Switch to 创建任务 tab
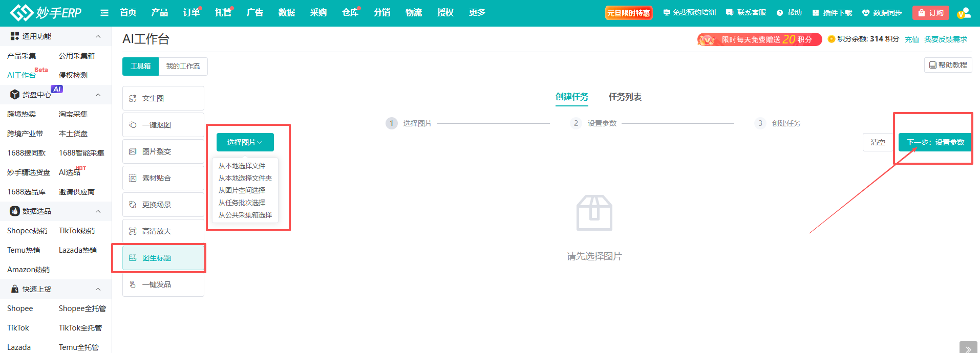 pyautogui.click(x=572, y=97)
